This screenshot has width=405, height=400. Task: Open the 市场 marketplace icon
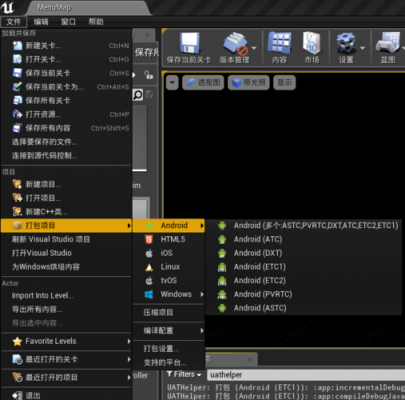[312, 43]
